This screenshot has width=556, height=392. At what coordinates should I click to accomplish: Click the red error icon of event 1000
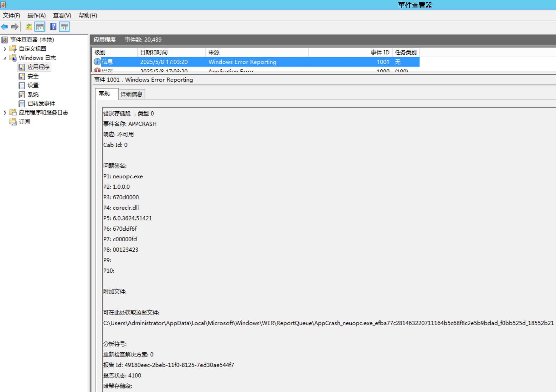coord(97,70)
